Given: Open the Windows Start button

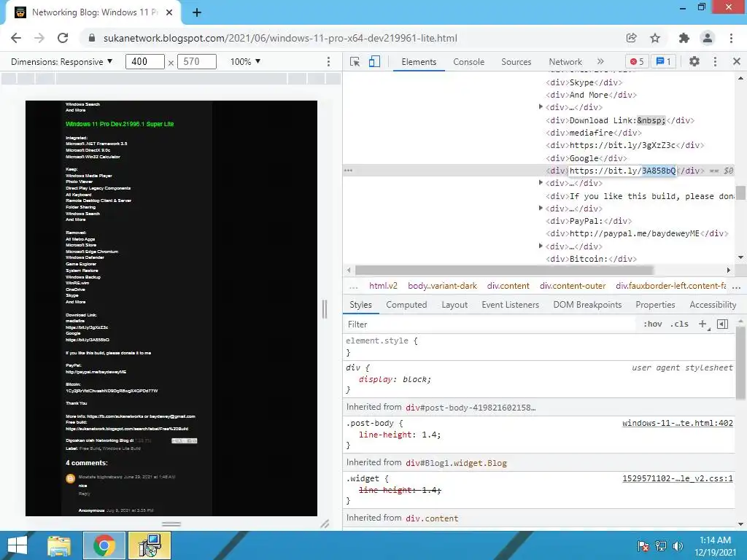Looking at the screenshot, I should tap(18, 545).
